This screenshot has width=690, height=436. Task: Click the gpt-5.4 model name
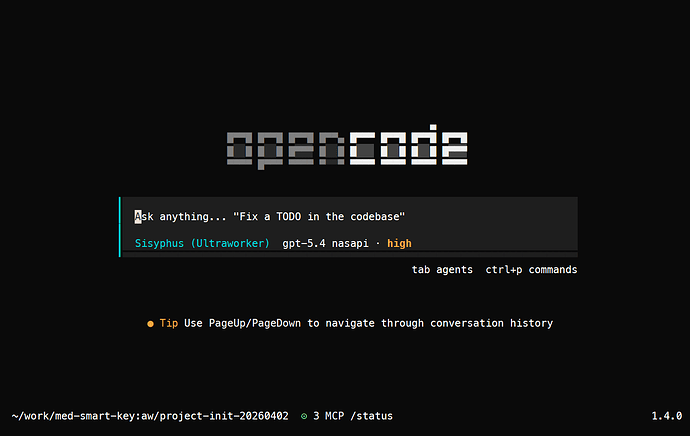(304, 243)
